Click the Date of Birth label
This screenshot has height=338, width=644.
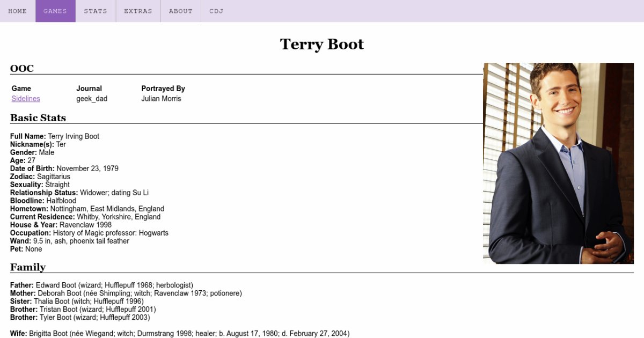point(32,168)
